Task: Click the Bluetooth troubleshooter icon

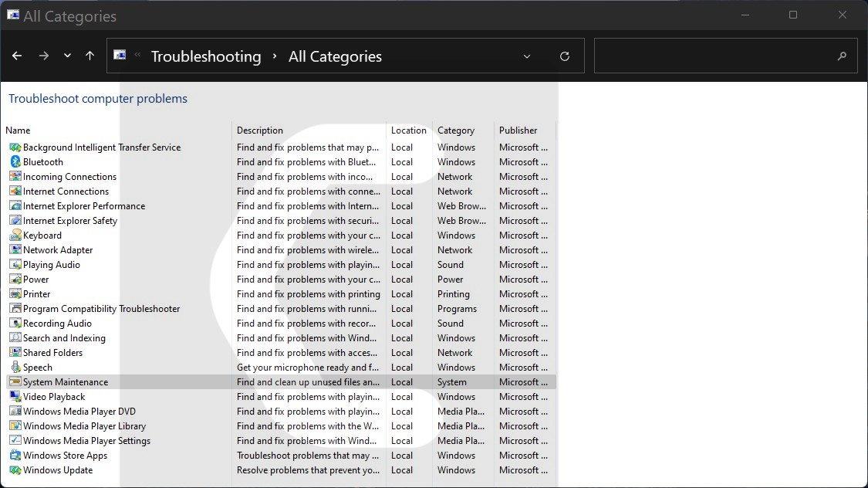Action: pos(15,161)
